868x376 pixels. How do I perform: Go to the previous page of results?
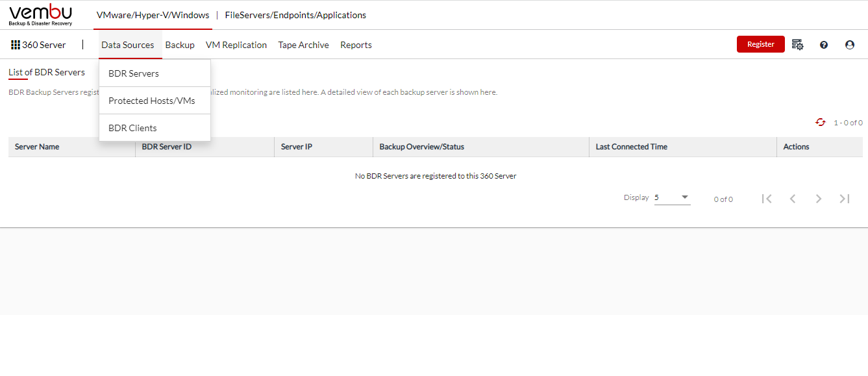pyautogui.click(x=793, y=199)
